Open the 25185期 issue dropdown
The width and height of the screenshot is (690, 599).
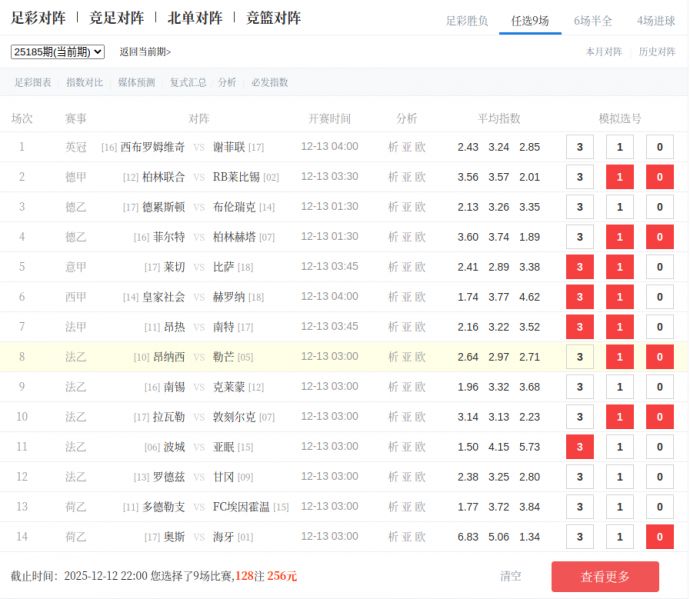click(57, 52)
